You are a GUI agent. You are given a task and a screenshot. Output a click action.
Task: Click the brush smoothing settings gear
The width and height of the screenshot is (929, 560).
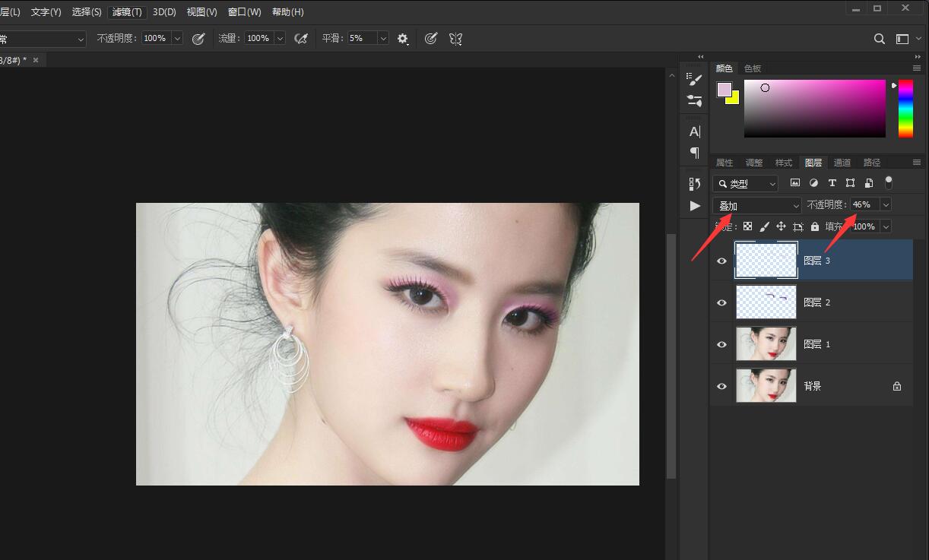pos(402,38)
